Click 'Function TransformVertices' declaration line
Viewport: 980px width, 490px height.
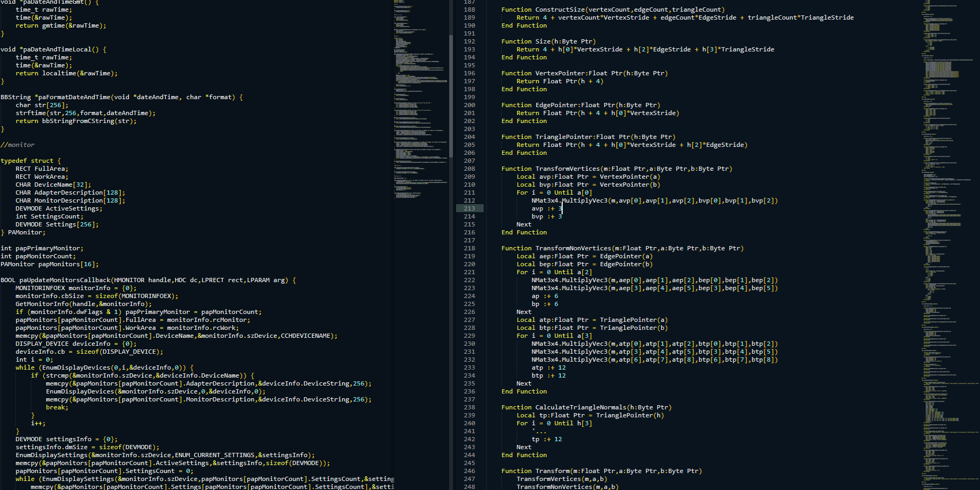[x=617, y=169]
